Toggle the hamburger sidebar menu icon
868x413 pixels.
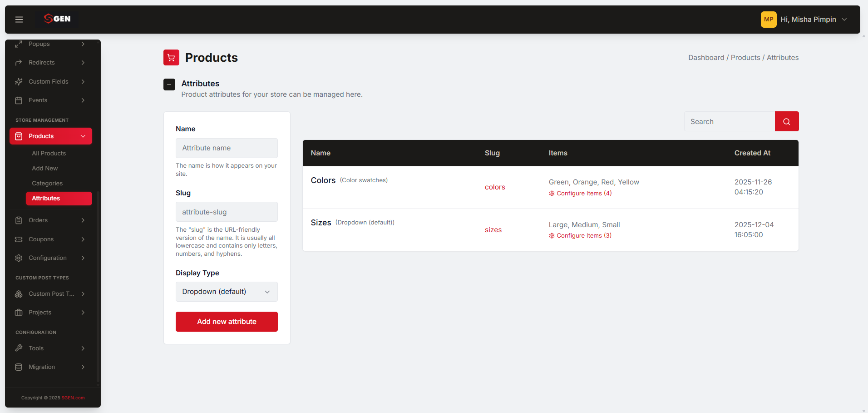click(19, 20)
